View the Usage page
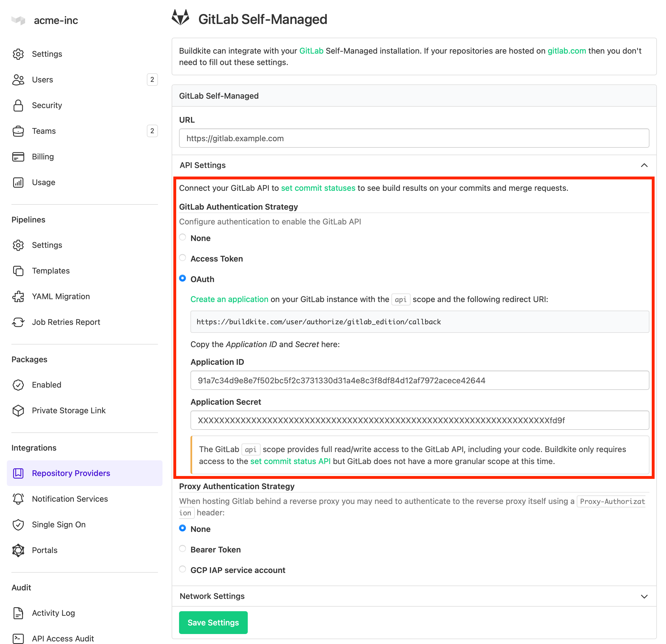Screen dimensions: 666x644 [43, 182]
